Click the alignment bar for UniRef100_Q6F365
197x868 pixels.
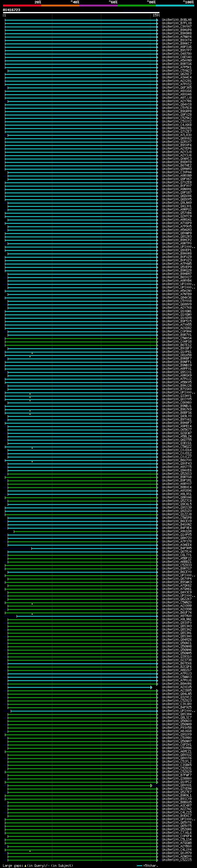pos(83,88)
